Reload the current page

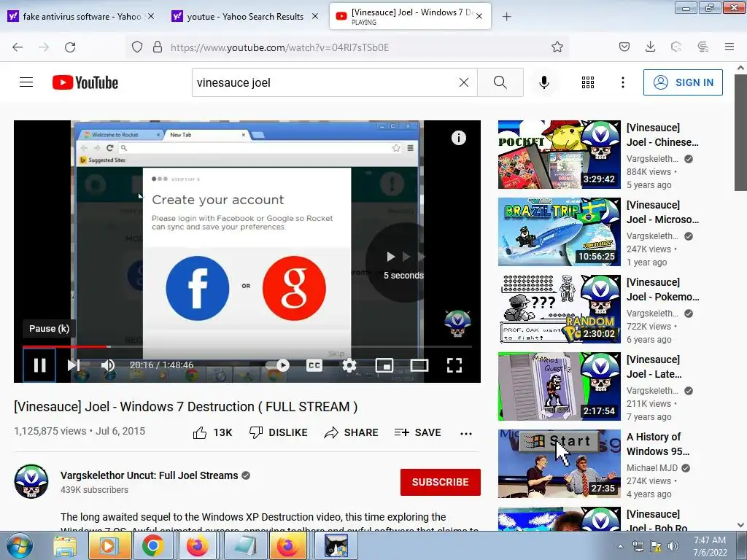click(x=70, y=47)
